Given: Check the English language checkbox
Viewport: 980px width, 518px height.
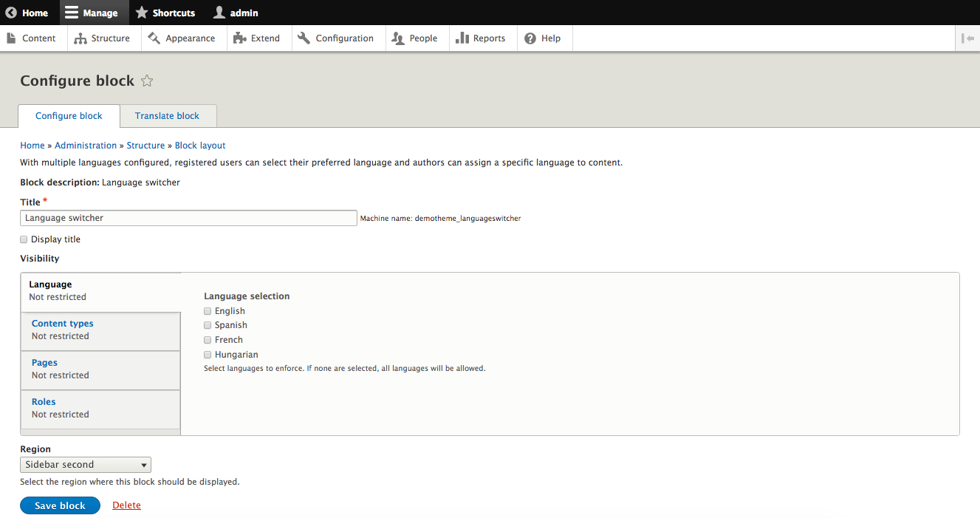Looking at the screenshot, I should (x=208, y=311).
